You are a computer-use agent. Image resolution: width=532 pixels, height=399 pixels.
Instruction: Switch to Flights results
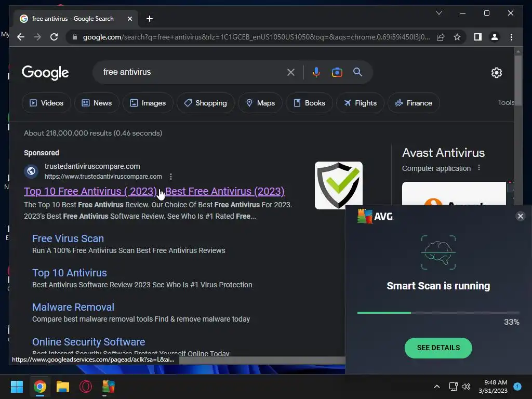tap(360, 103)
